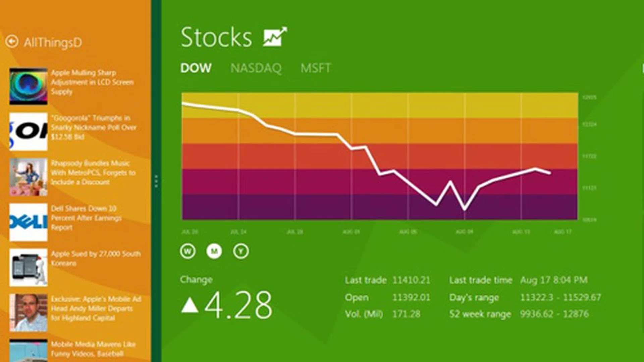Click the Change up-arrow triangle indicator
This screenshot has width=644, height=362.
click(190, 305)
